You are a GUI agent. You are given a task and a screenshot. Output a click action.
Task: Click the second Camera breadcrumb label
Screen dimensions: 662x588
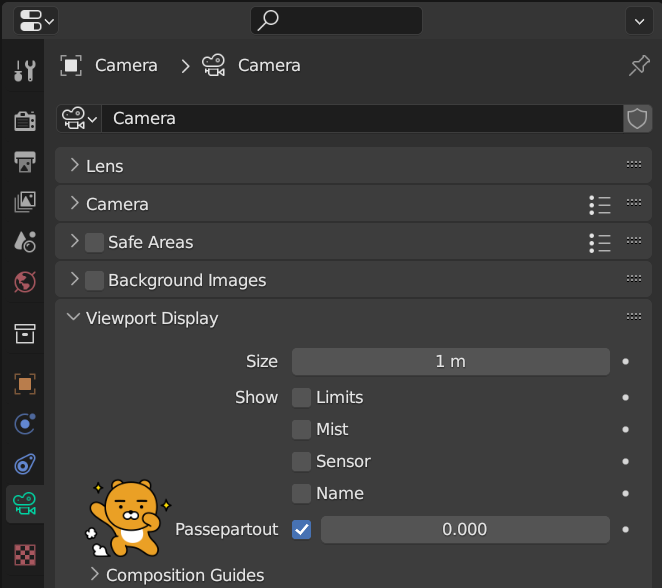click(x=269, y=65)
